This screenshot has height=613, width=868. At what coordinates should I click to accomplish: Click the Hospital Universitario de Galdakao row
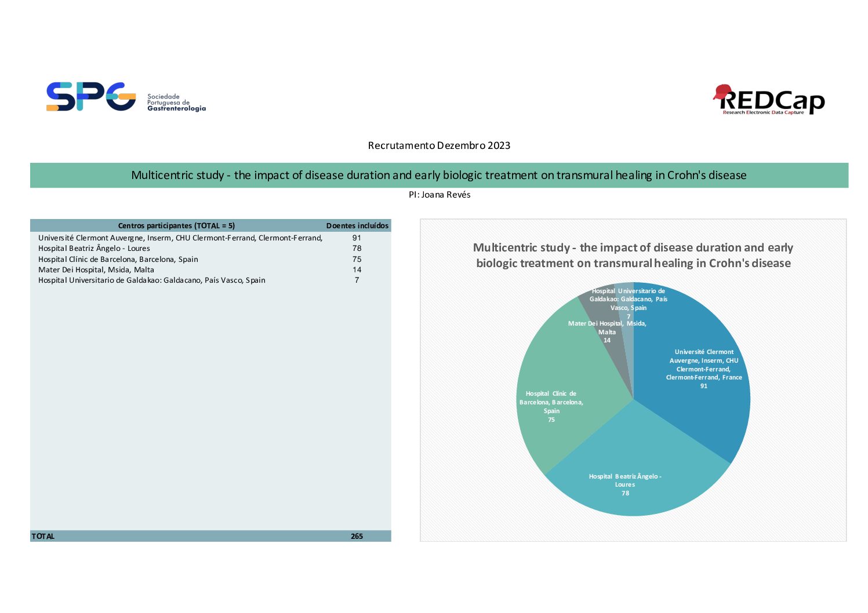tap(210, 280)
